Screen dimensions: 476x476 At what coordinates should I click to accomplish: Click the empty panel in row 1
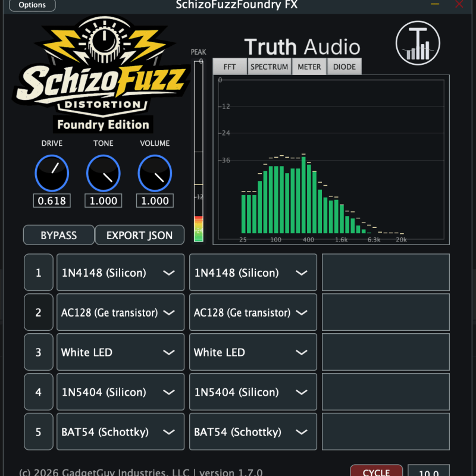pos(386,273)
